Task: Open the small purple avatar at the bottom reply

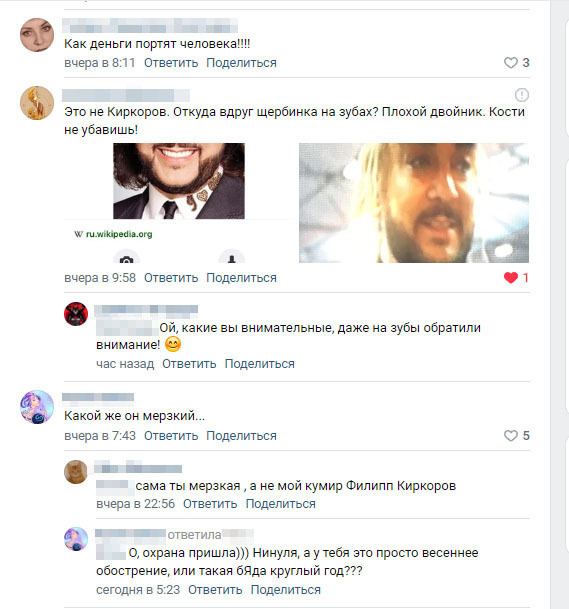Action: coord(76,539)
